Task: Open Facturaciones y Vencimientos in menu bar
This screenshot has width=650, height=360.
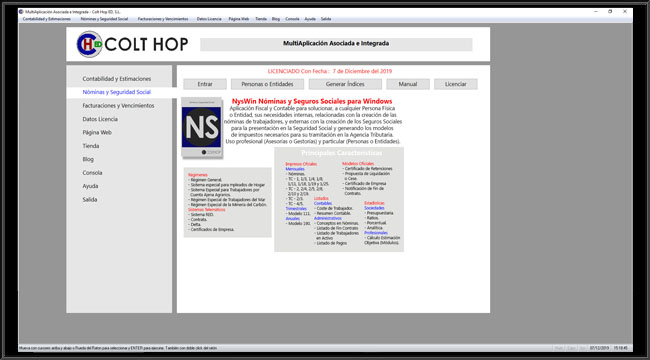Action: tap(163, 19)
